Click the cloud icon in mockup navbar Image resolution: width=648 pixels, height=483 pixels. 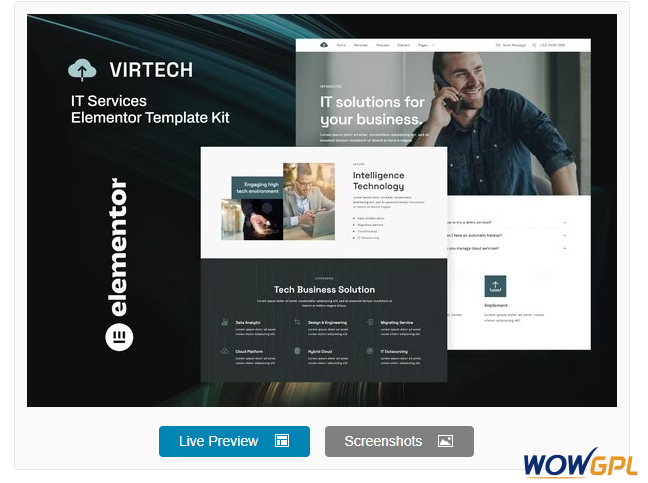[324, 45]
